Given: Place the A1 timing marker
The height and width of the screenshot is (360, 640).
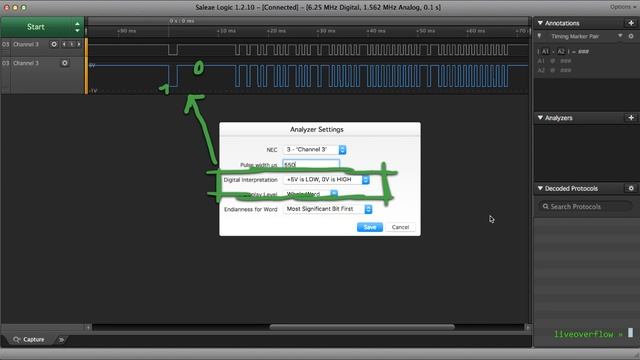Looking at the screenshot, I should pyautogui.click(x=545, y=51).
